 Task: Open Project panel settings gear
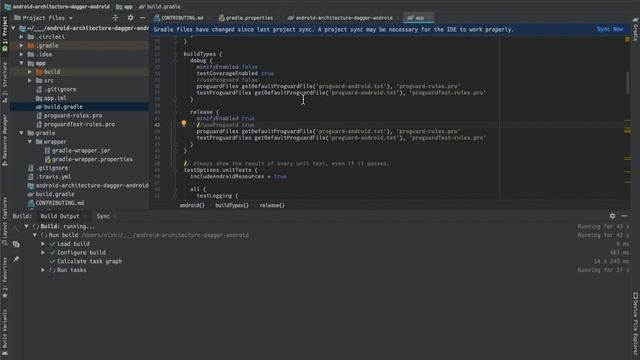pos(130,18)
